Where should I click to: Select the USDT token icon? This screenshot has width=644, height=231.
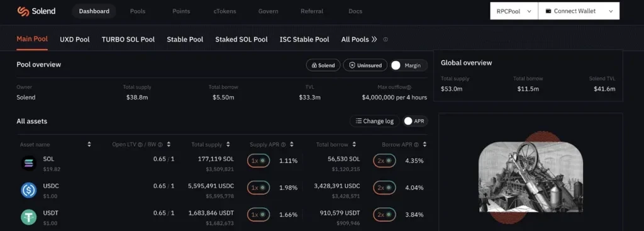coord(29,217)
